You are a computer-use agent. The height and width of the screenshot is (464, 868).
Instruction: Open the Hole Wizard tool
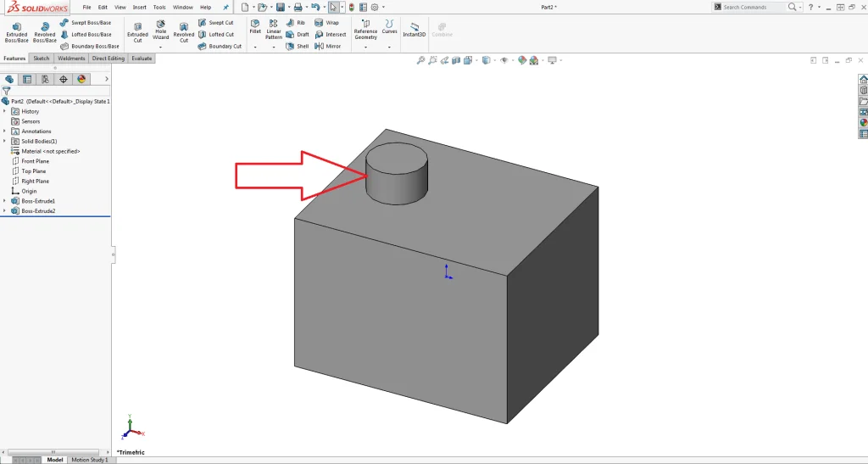pos(160,32)
